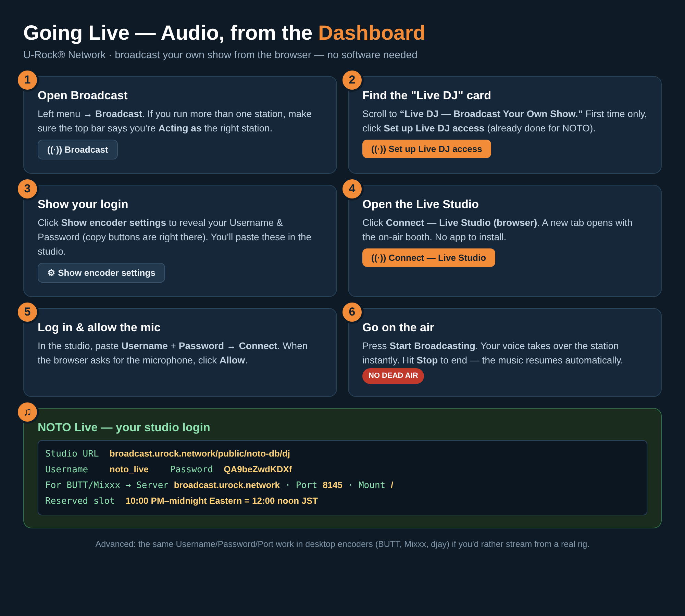Select the password QA9beZwdKDXf

point(258,469)
